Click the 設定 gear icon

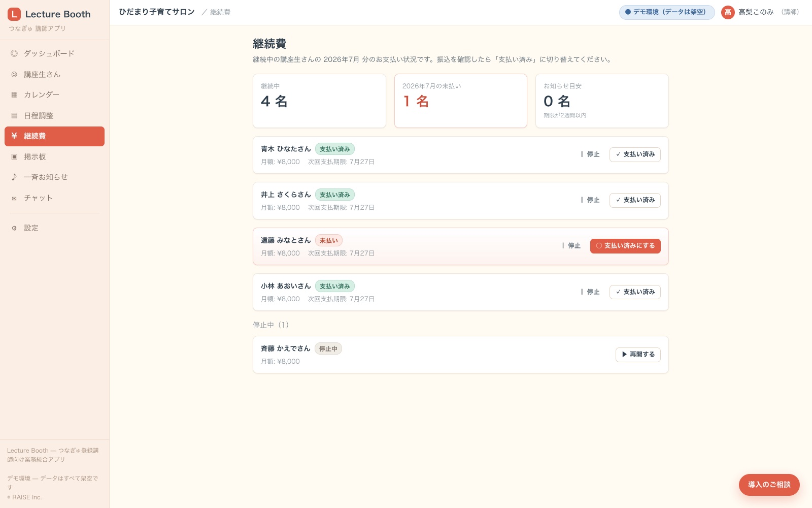click(14, 228)
